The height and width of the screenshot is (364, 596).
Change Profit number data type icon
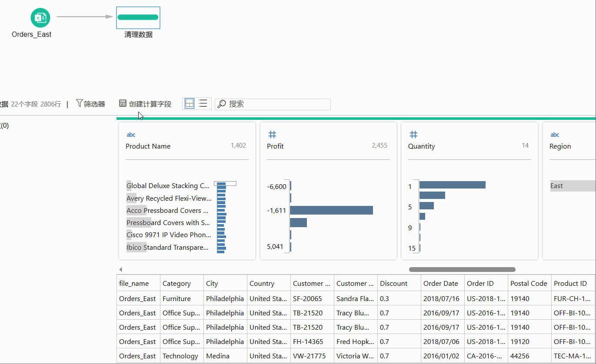tap(272, 135)
